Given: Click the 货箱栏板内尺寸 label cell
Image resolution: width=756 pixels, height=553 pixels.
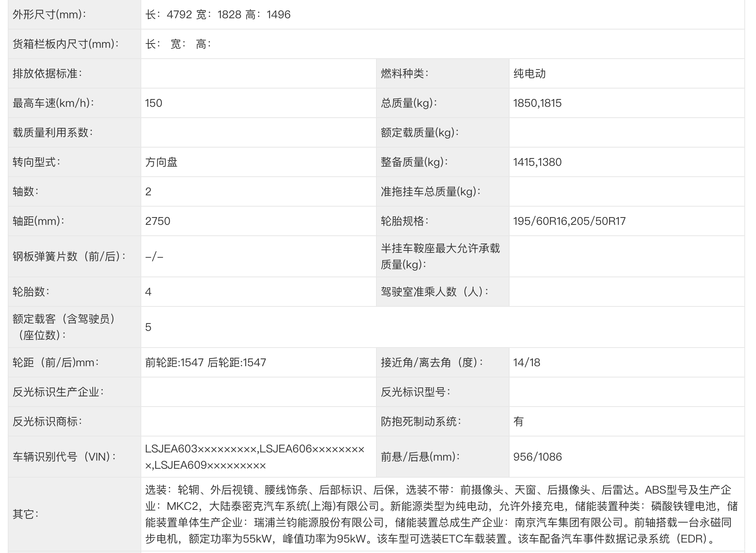Looking at the screenshot, I should click(x=66, y=44).
